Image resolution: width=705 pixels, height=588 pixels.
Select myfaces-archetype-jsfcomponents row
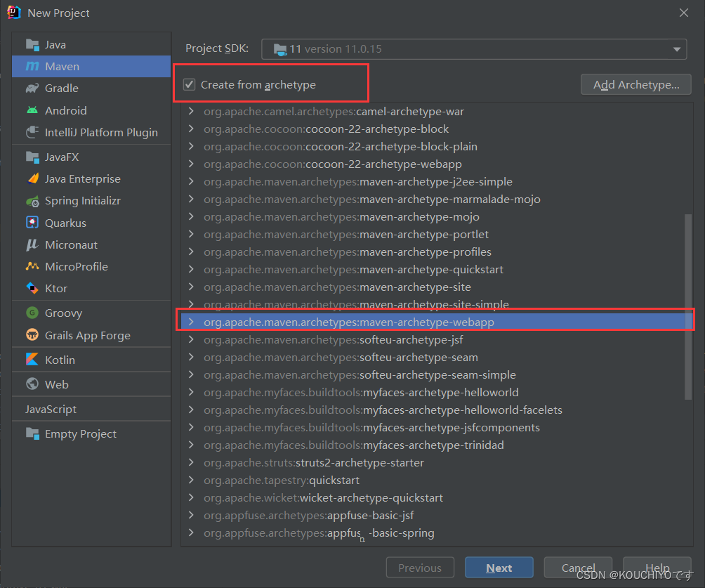point(437,427)
